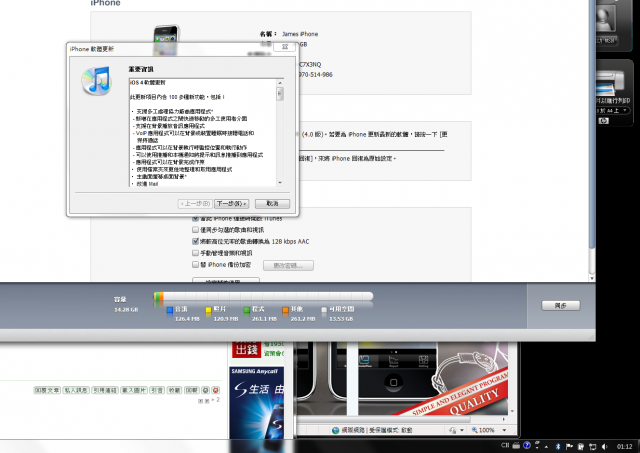
Task: Click the red 出錢 advertisement banner
Action: point(247,350)
